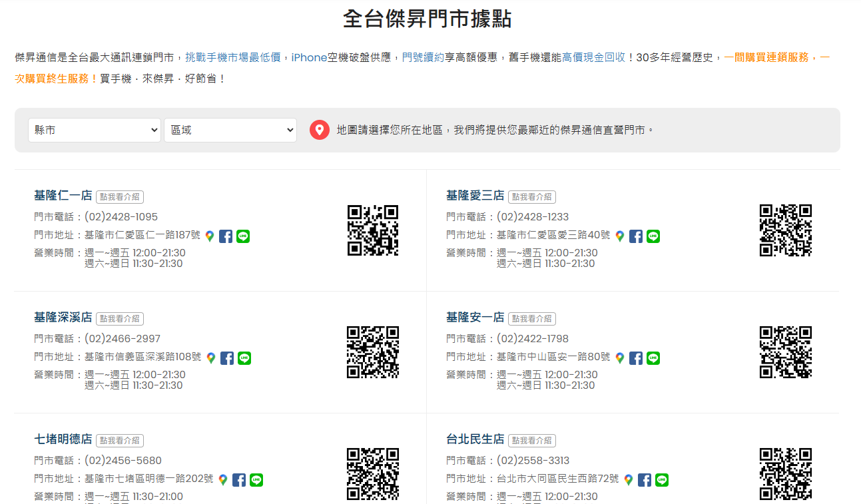Open the 縣市 county dropdown
This screenshot has width=861, height=504.
point(95,130)
